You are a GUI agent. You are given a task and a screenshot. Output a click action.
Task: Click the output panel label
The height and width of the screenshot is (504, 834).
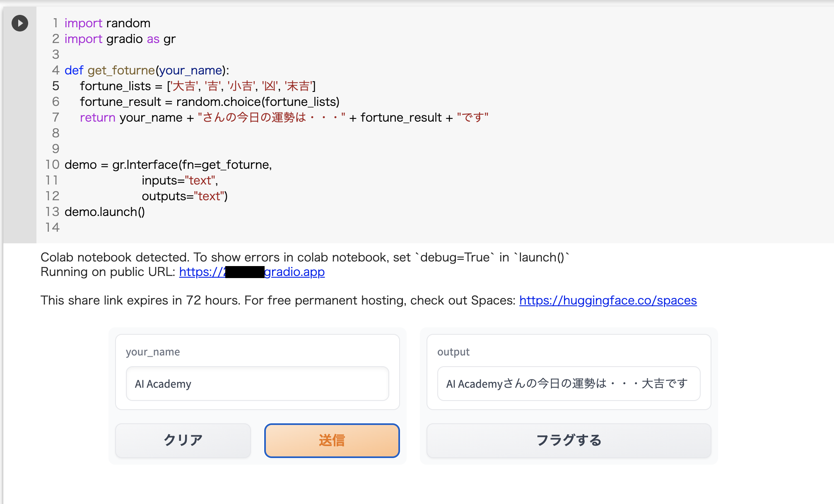tap(454, 352)
